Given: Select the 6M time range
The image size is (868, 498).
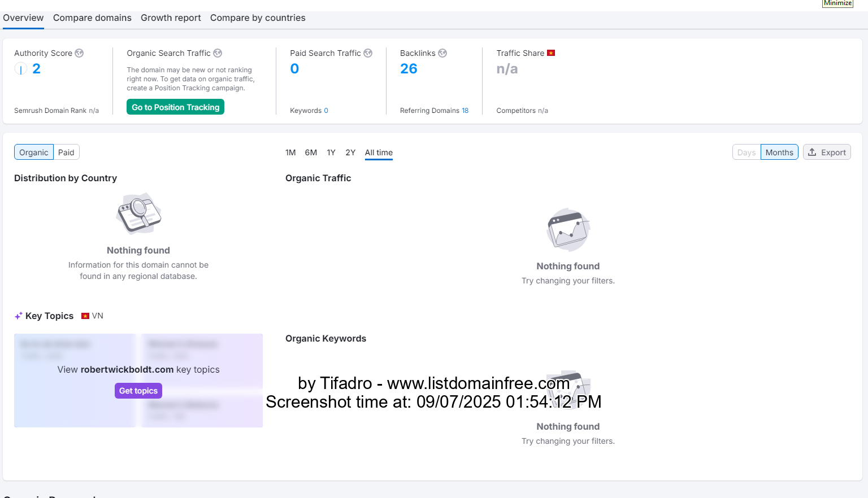Looking at the screenshot, I should [311, 152].
